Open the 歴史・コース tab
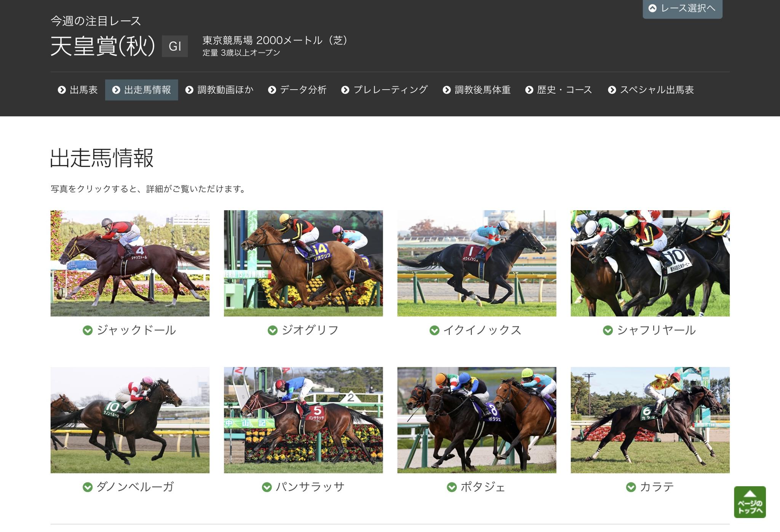This screenshot has height=532, width=780. point(559,90)
